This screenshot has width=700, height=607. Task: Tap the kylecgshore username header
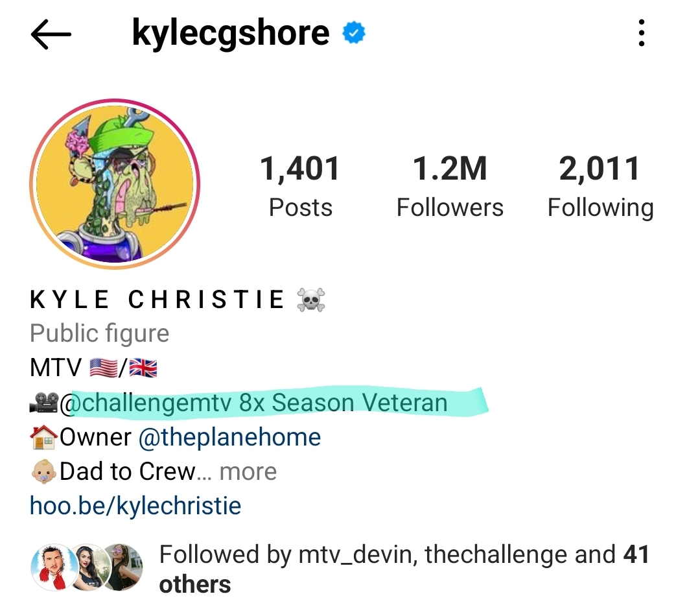pyautogui.click(x=231, y=34)
